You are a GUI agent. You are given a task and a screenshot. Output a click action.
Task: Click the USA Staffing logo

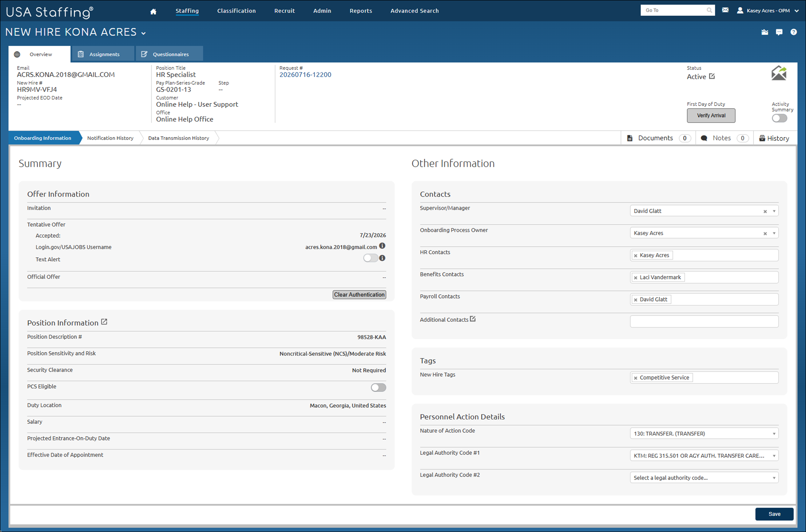coord(50,12)
